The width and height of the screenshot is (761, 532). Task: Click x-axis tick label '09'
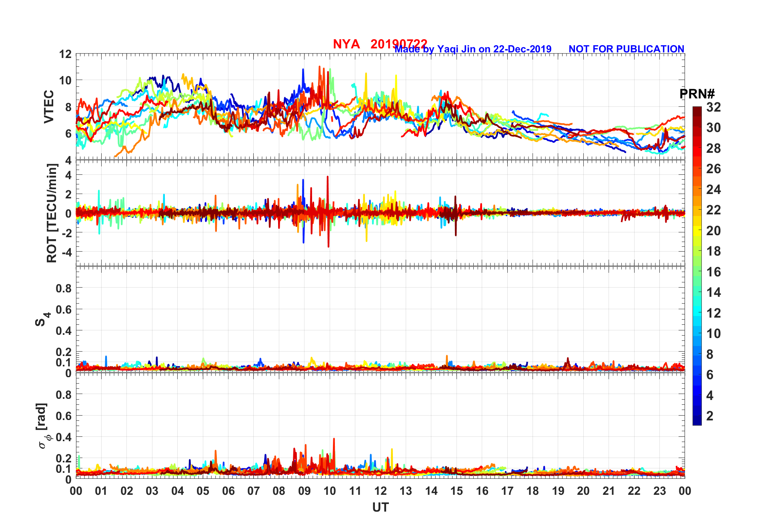(x=304, y=491)
